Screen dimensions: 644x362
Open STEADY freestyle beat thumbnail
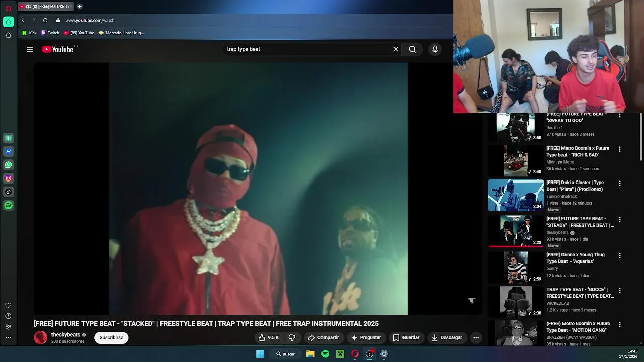(x=516, y=231)
